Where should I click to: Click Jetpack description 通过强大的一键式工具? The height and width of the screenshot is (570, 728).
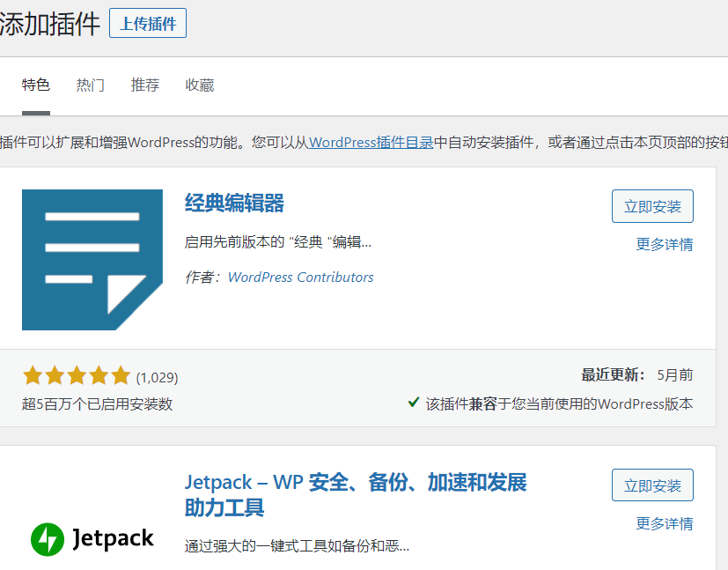[297, 545]
